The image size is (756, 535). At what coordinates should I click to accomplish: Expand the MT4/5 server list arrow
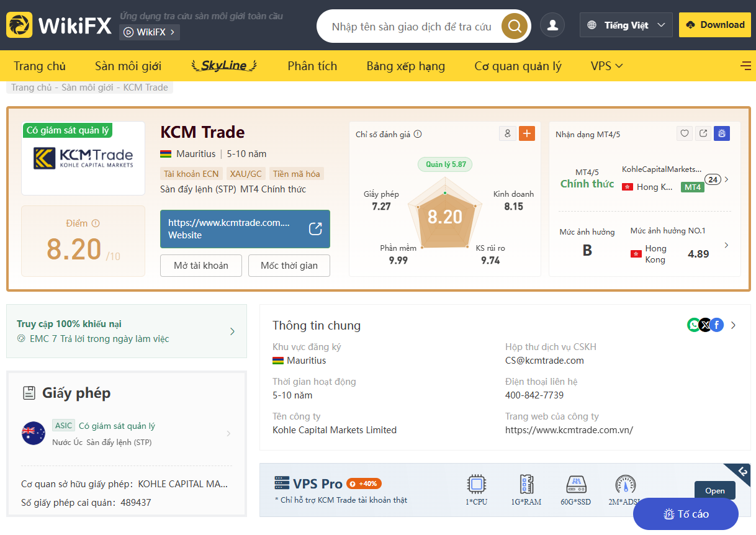(727, 179)
